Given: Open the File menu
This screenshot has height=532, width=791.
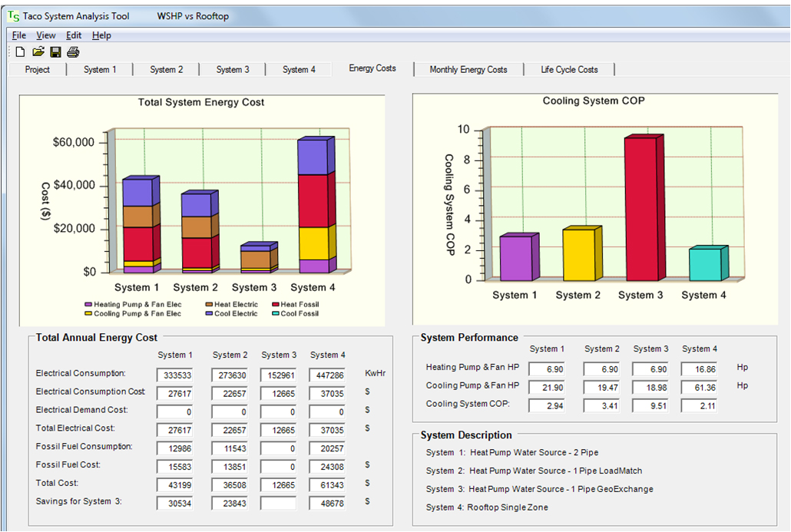Looking at the screenshot, I should pyautogui.click(x=19, y=35).
